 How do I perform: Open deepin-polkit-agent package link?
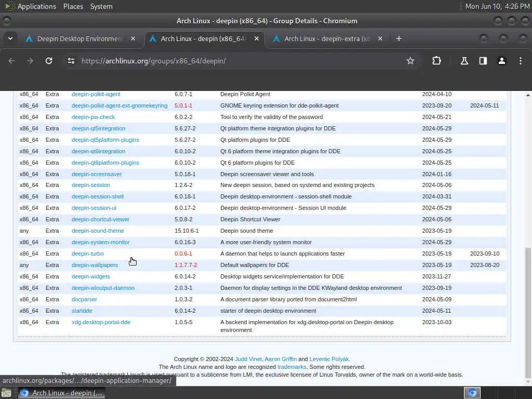click(x=96, y=95)
